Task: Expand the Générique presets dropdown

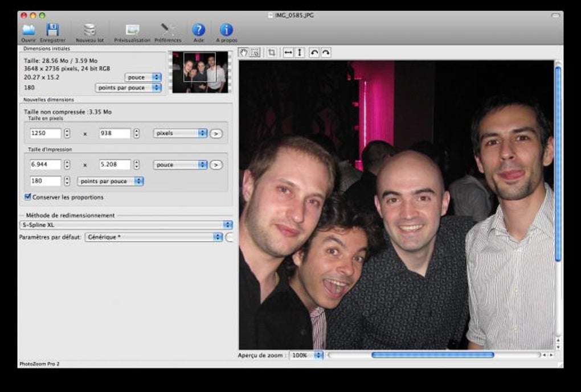Action: (x=153, y=237)
